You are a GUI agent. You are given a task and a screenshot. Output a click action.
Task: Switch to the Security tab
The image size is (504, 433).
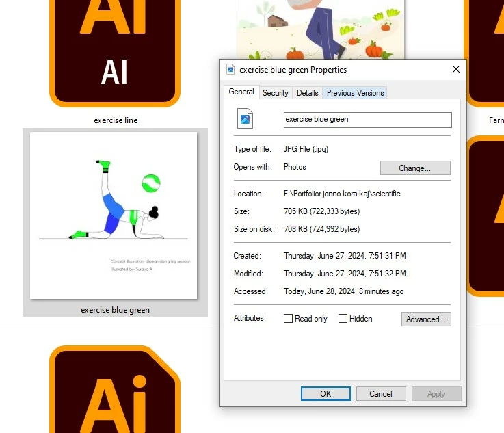click(x=276, y=93)
